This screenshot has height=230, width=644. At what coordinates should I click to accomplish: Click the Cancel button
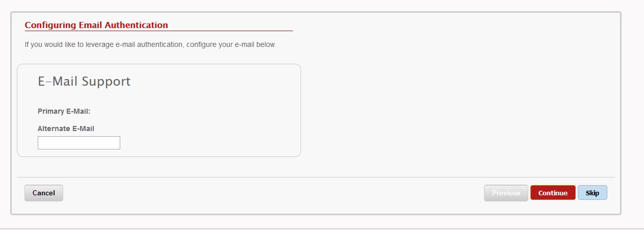click(x=44, y=193)
